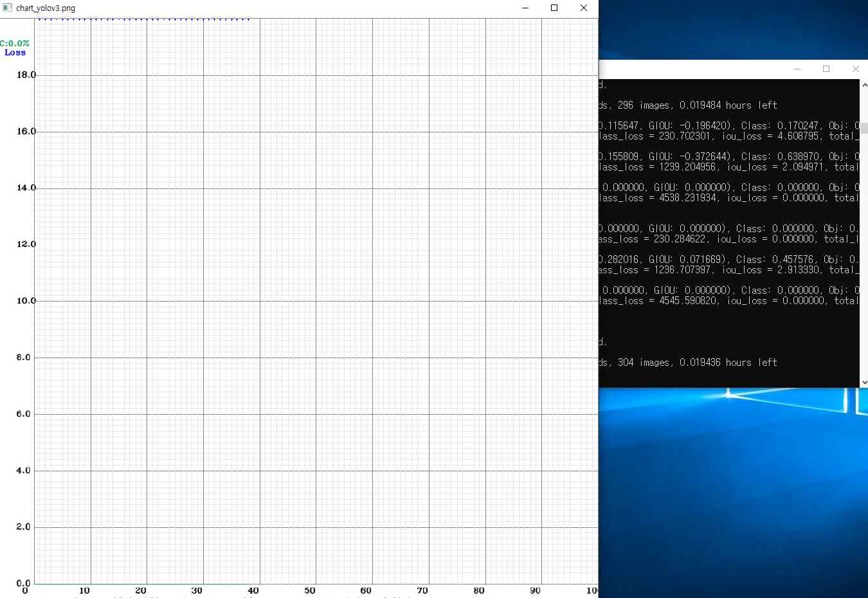Viewport: 868px width, 598px height.
Task: Click the chart_yolov3.png title text
Action: point(46,8)
